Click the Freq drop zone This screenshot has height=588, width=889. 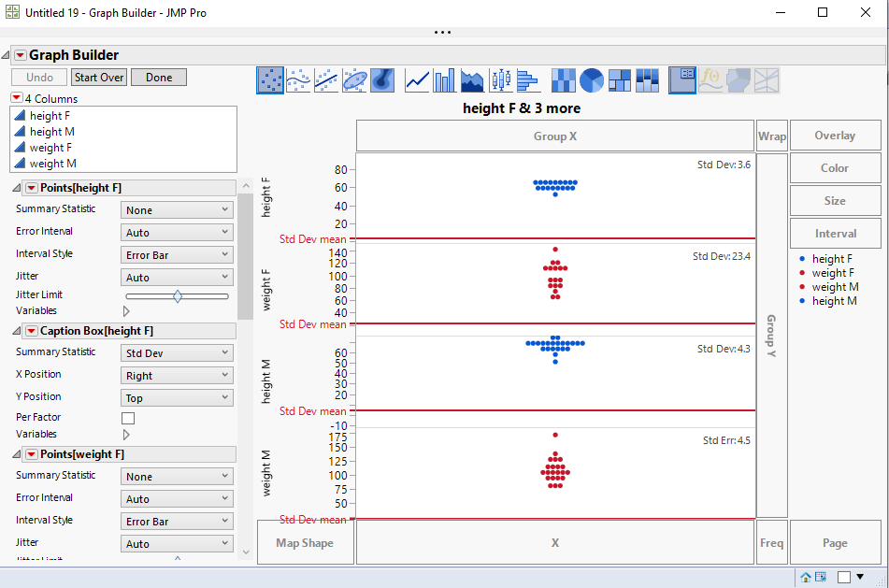pyautogui.click(x=771, y=542)
